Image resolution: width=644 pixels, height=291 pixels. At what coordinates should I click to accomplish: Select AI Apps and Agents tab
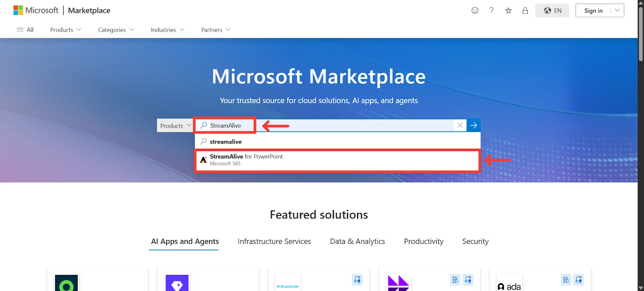coord(185,241)
